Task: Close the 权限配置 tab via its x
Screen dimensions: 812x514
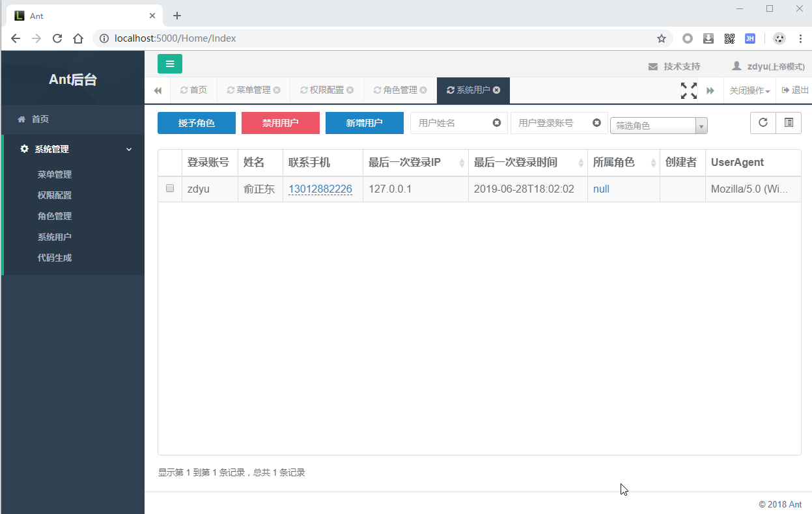Action: click(x=350, y=90)
